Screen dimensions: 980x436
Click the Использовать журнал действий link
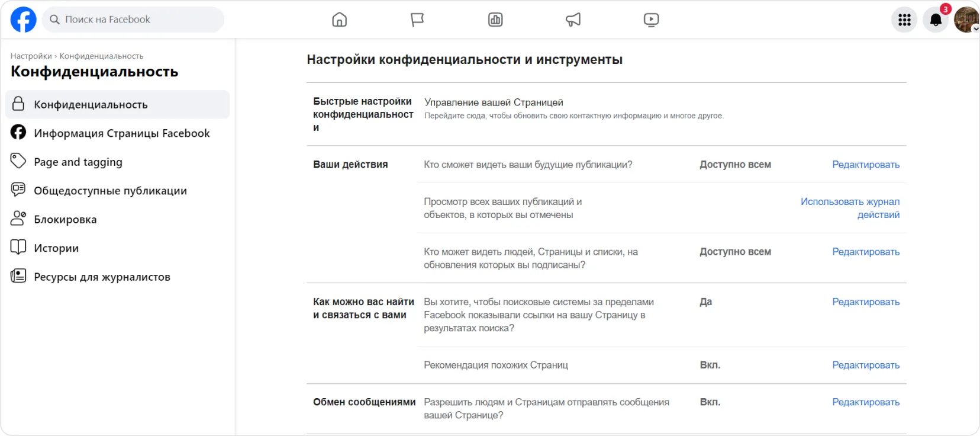pyautogui.click(x=850, y=208)
